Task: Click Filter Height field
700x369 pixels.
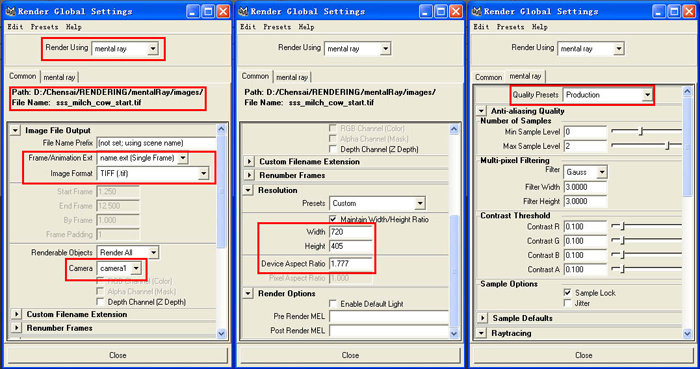Action: tap(585, 201)
